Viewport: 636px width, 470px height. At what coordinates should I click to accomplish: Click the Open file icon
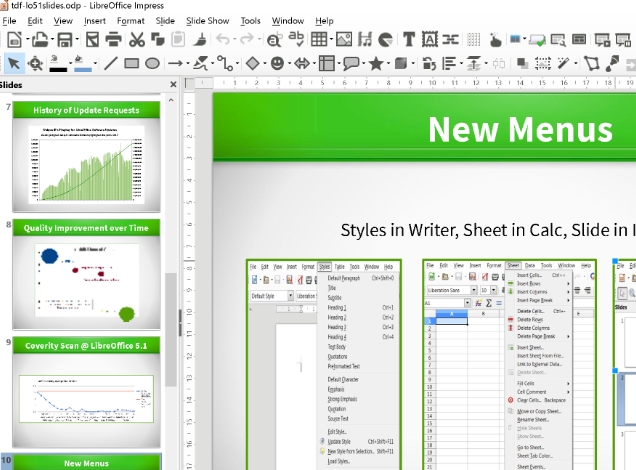(x=40, y=40)
